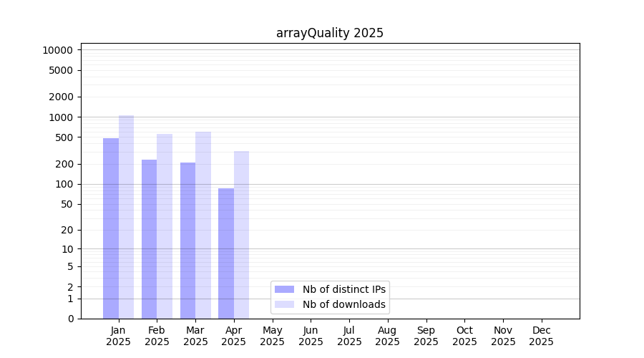
Task: Click the January distinct IPs bar
Action: click(111, 229)
